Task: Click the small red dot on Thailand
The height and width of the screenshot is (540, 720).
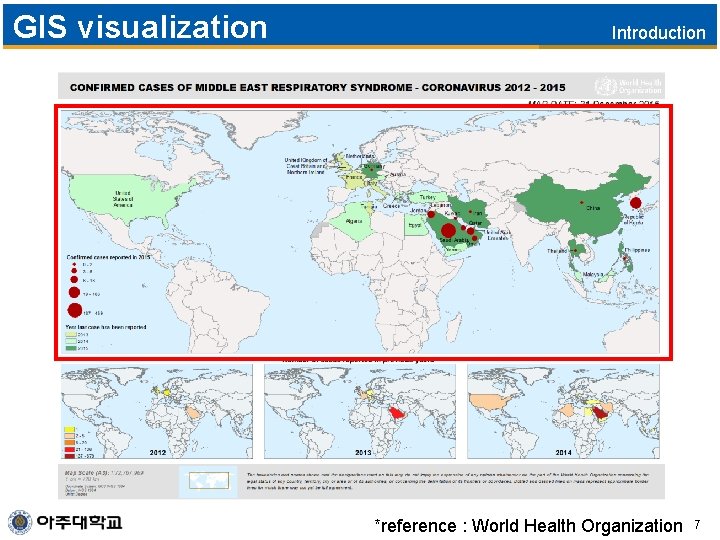Action: tap(575, 250)
